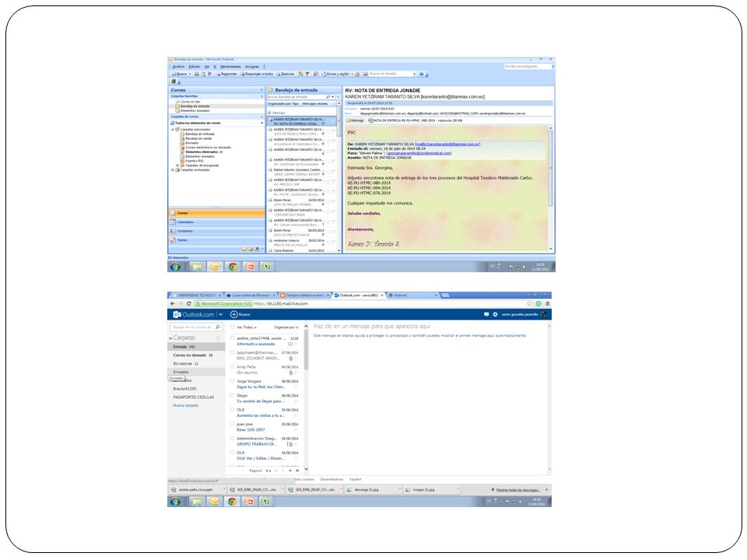The width and height of the screenshot is (747, 560).
Task: Click the Chrome reload button
Action: [189, 303]
